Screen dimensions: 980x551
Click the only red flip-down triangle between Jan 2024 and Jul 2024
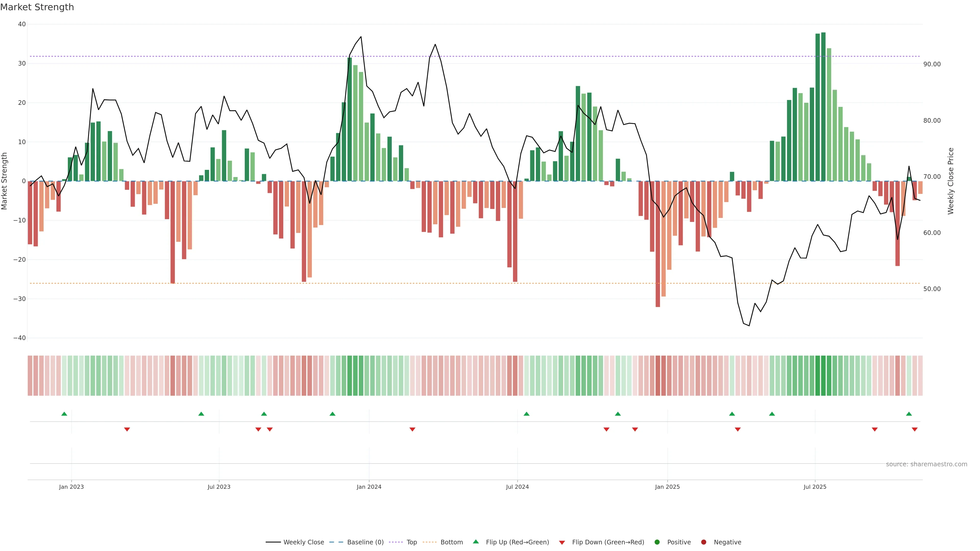412,429
